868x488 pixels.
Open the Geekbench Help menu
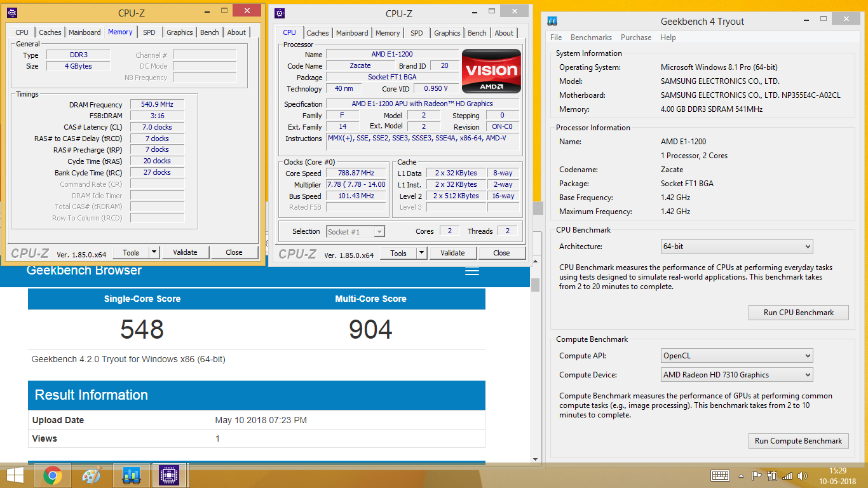[668, 37]
